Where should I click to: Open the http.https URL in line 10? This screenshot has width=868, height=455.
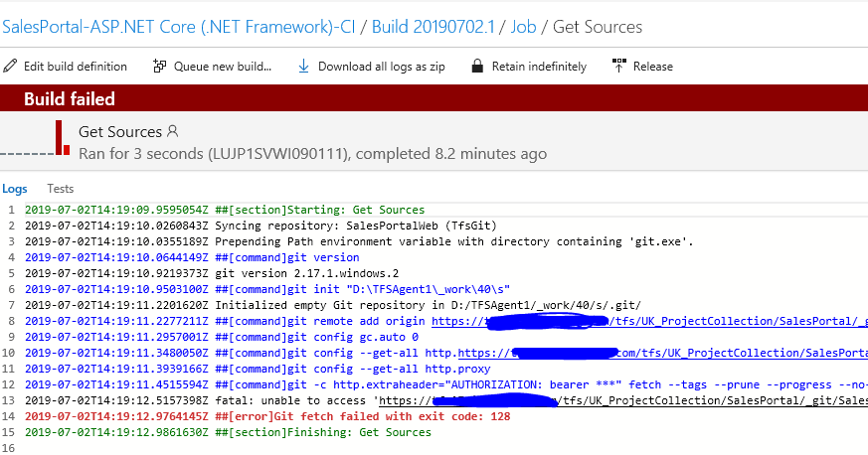pyautogui.click(x=662, y=353)
